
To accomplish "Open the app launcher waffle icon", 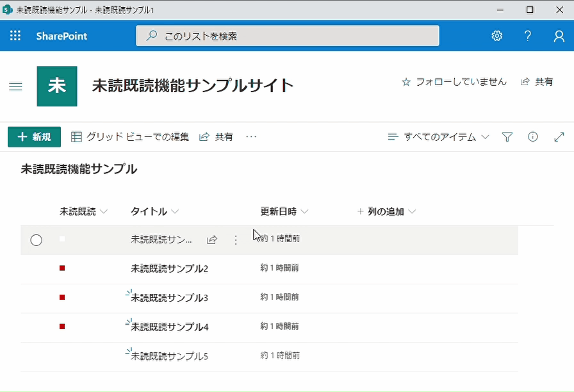I will [x=15, y=35].
